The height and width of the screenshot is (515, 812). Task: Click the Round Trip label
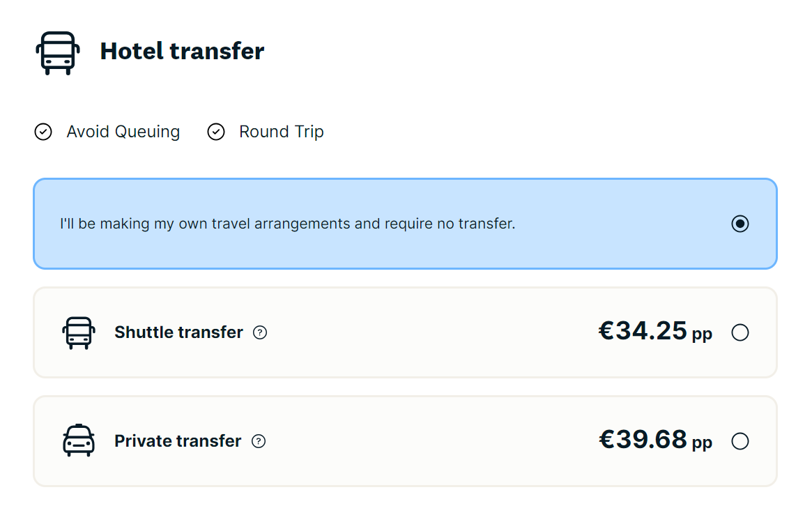(281, 132)
